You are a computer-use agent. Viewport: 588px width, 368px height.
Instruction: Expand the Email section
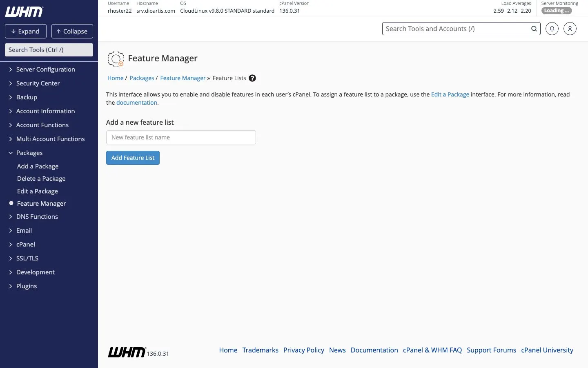pyautogui.click(x=24, y=231)
